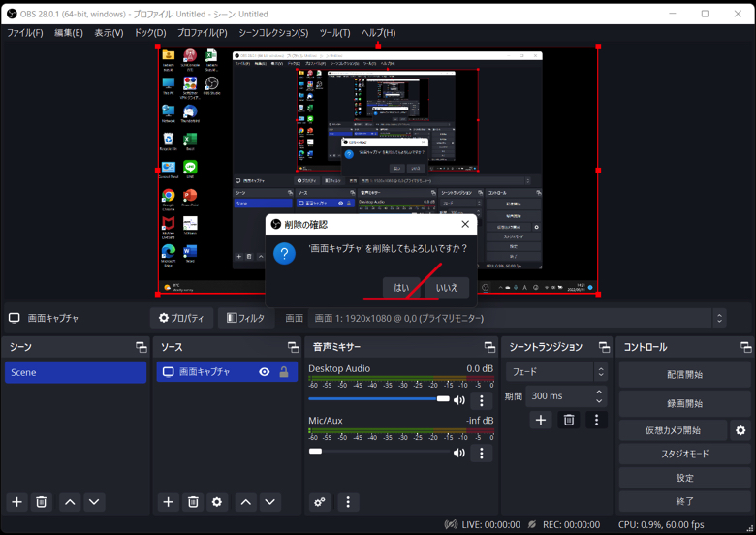Viewport: 756px width, 535px height.
Task: Click the CPU 0.9%, 60.00 fps status
Action: click(x=661, y=525)
